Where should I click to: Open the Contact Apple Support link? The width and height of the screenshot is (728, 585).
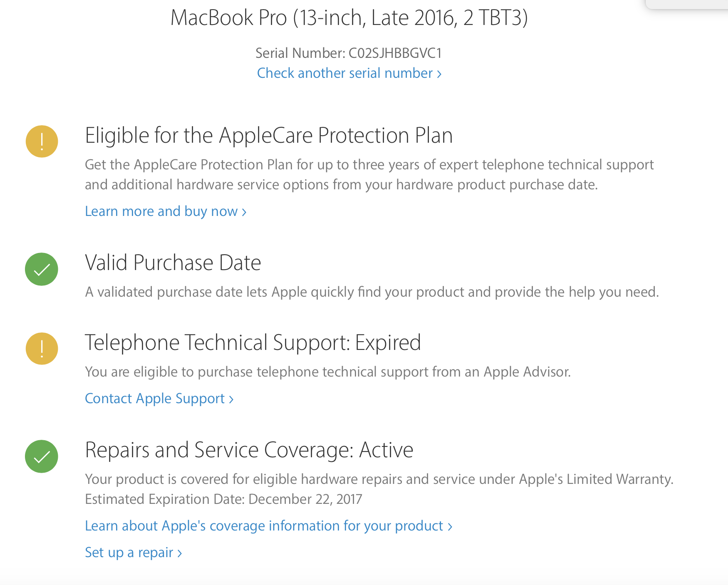(x=159, y=399)
